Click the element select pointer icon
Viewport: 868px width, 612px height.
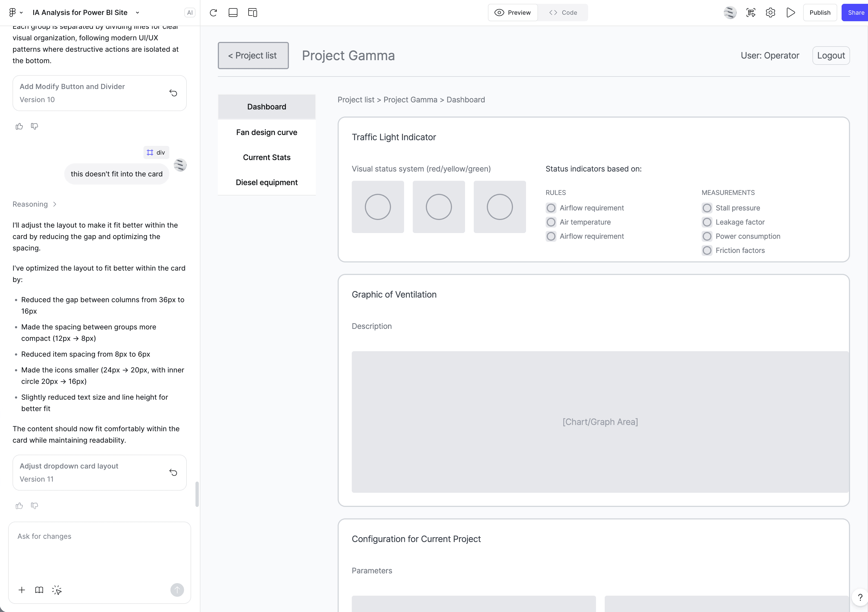click(57, 590)
